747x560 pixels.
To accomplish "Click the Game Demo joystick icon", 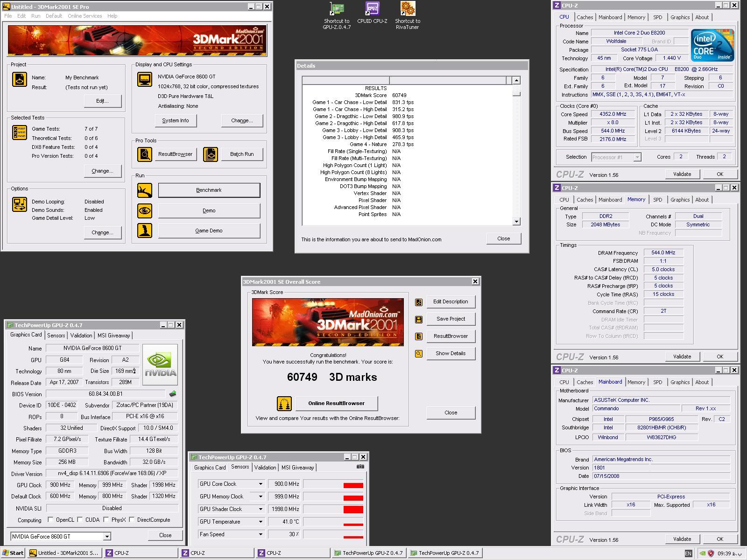I will [x=145, y=231].
